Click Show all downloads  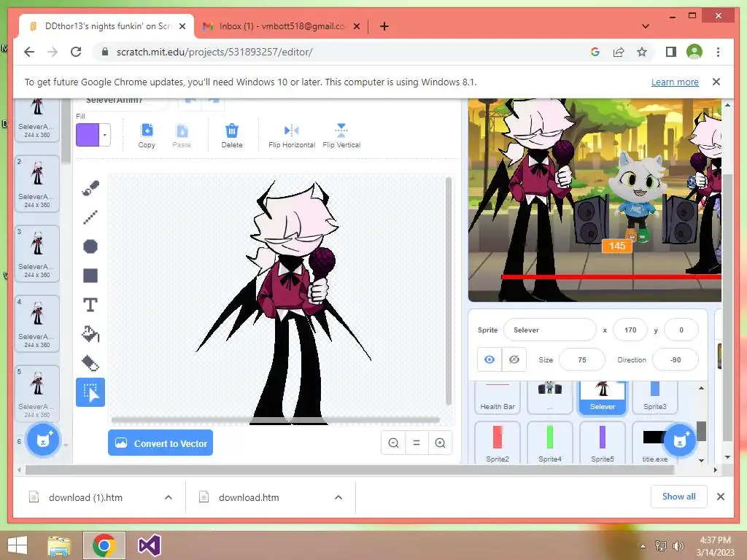click(x=679, y=497)
